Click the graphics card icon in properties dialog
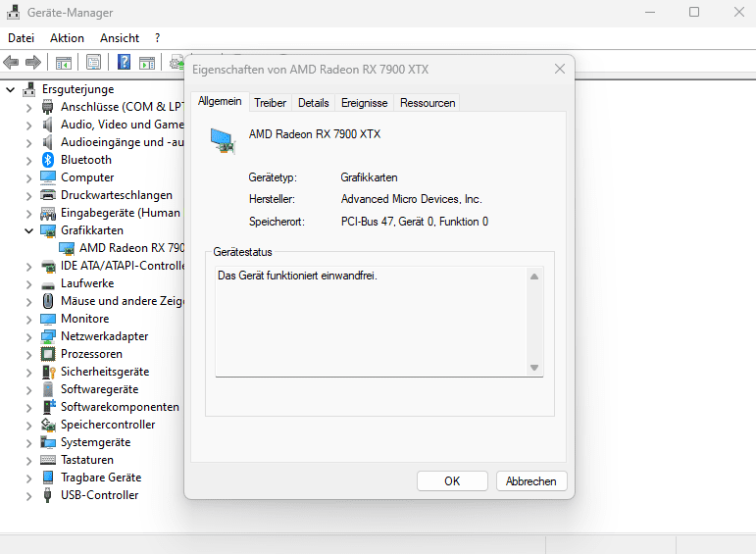 tap(224, 140)
